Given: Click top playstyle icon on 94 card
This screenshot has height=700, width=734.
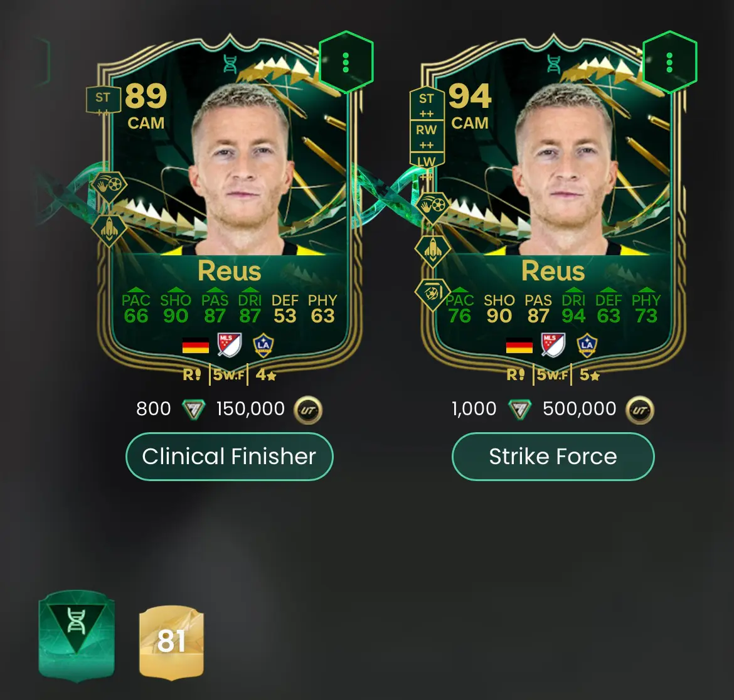Looking at the screenshot, I should [432, 206].
